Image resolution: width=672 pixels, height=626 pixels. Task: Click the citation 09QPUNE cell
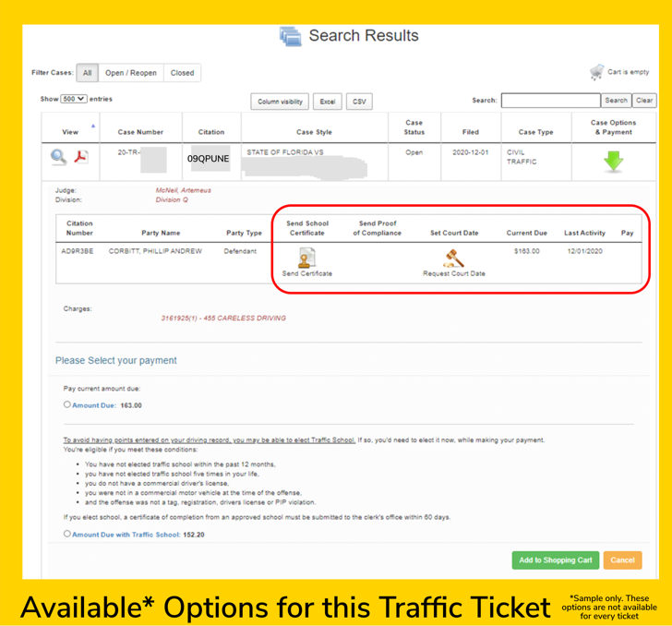point(209,159)
